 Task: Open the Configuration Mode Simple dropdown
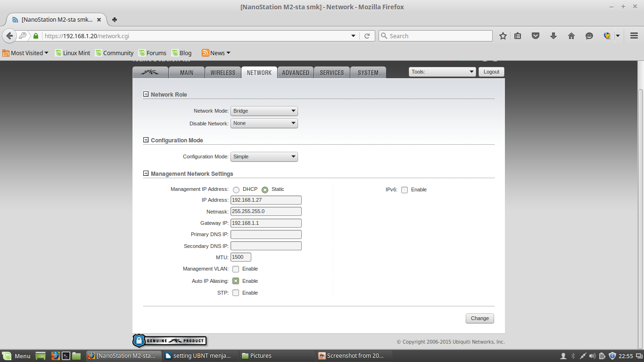264,156
